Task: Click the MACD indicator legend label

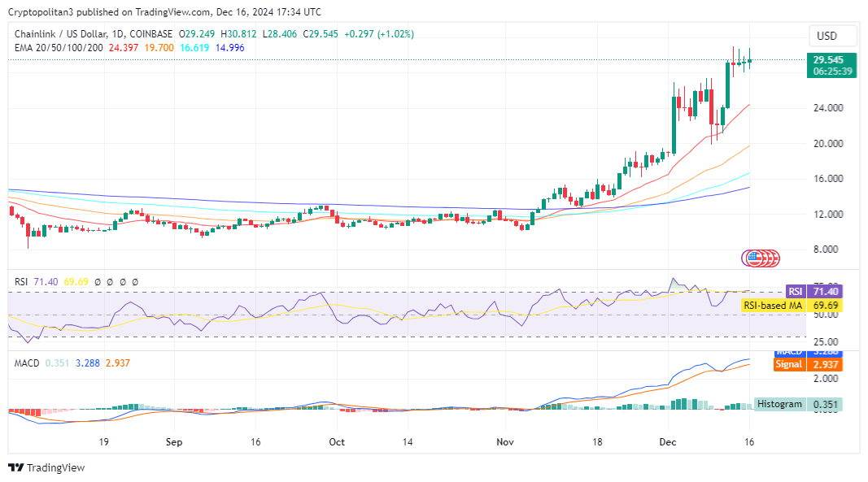Action: tap(27, 363)
